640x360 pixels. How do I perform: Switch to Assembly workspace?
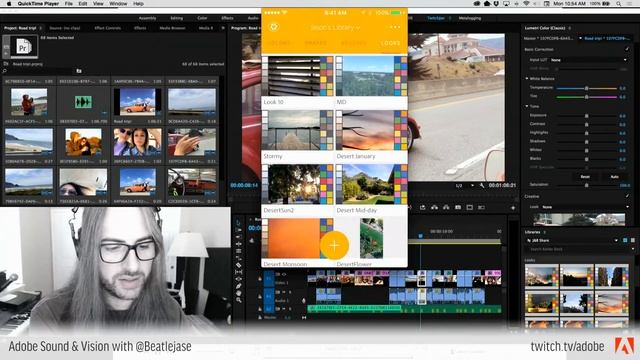point(147,18)
